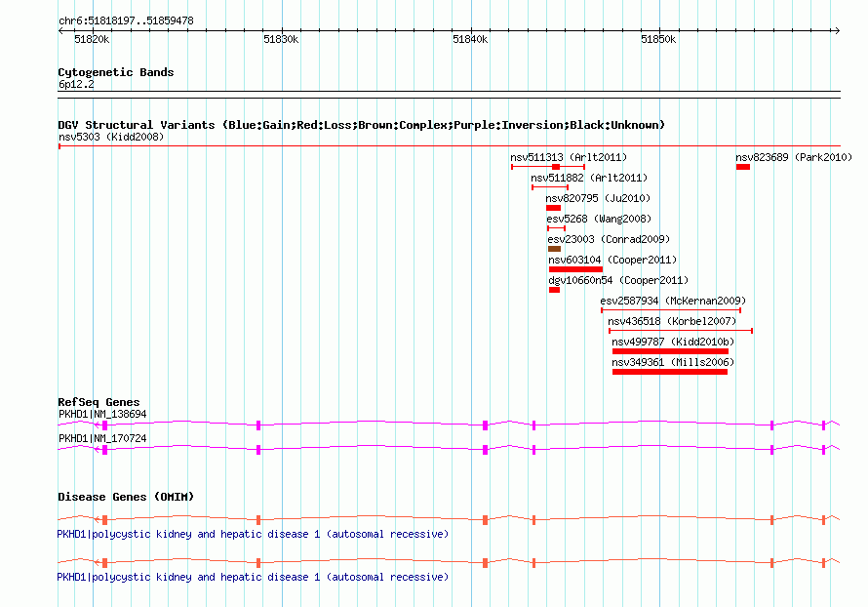Click the red nsv820795 loss bar

click(554, 208)
